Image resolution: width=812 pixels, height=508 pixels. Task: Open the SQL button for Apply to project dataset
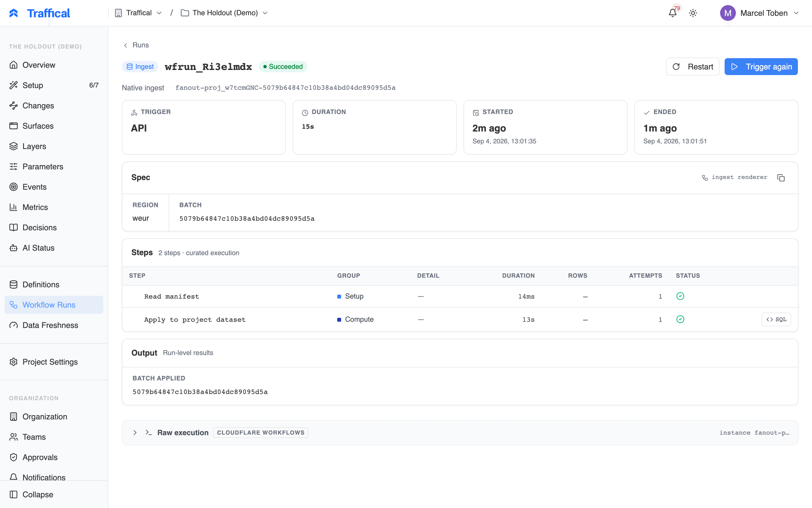coord(776,319)
